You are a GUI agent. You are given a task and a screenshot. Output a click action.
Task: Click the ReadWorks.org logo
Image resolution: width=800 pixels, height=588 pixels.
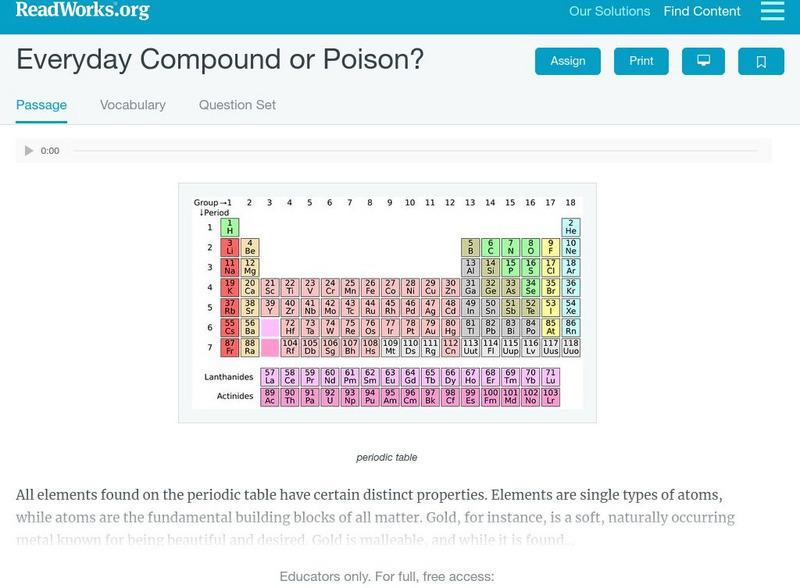tap(82, 11)
